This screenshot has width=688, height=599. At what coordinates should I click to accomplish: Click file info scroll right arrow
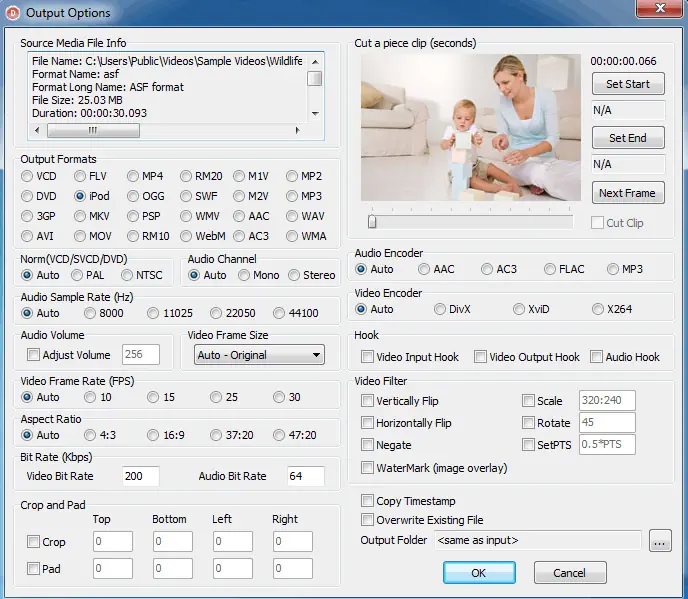pyautogui.click(x=297, y=130)
